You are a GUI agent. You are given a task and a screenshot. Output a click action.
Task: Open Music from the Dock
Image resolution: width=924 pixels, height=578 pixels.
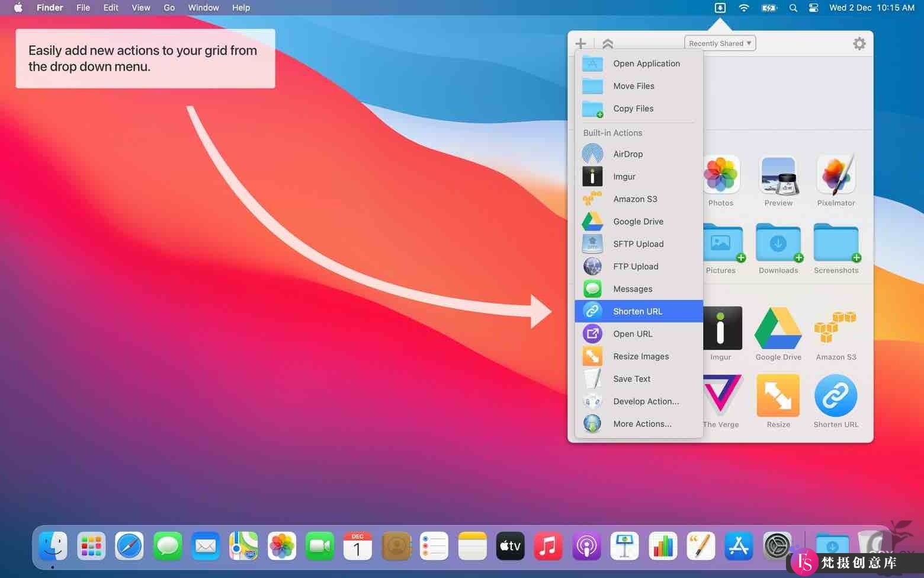pos(548,546)
